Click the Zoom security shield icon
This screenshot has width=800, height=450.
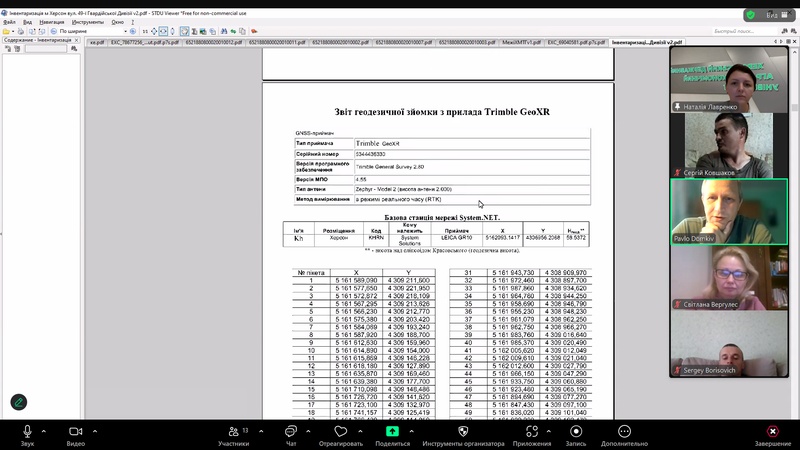tap(751, 15)
